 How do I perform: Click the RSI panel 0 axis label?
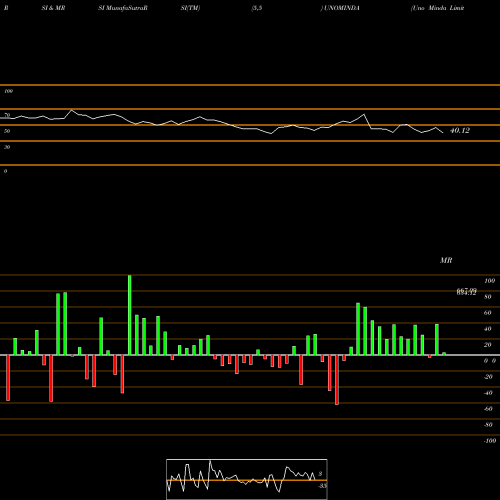5,171
